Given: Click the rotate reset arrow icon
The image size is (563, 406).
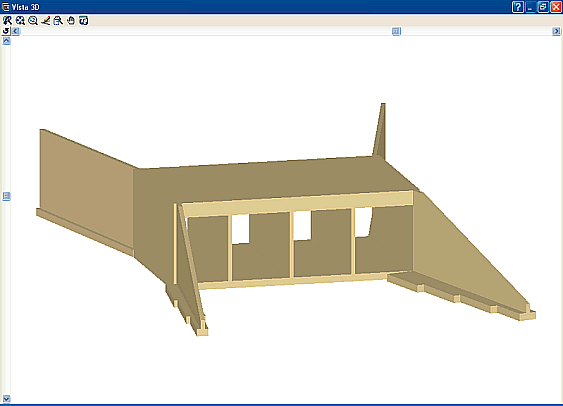Looking at the screenshot, I should [x=6, y=31].
